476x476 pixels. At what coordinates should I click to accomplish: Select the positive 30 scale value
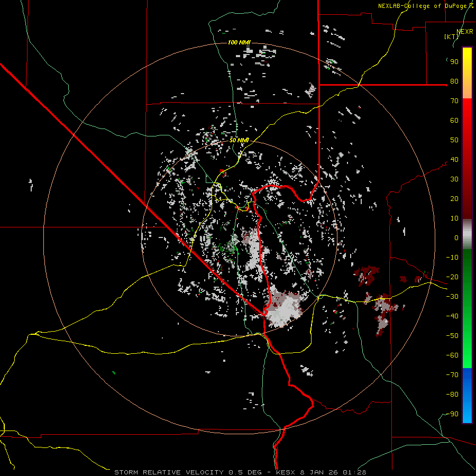click(x=454, y=179)
